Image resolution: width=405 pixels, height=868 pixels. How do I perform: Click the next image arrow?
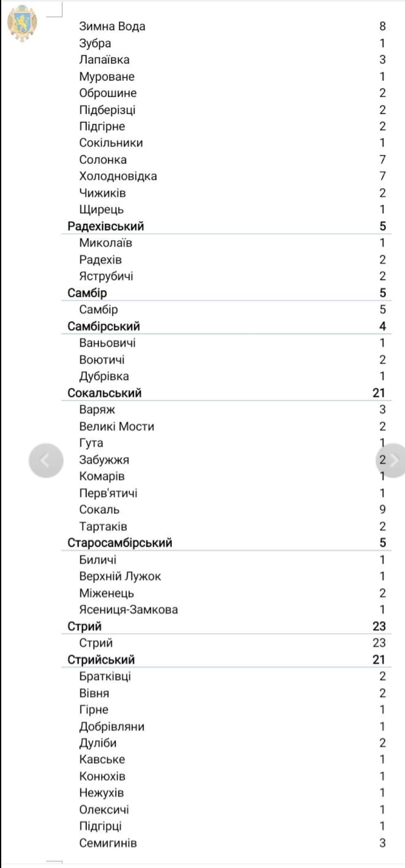[392, 460]
